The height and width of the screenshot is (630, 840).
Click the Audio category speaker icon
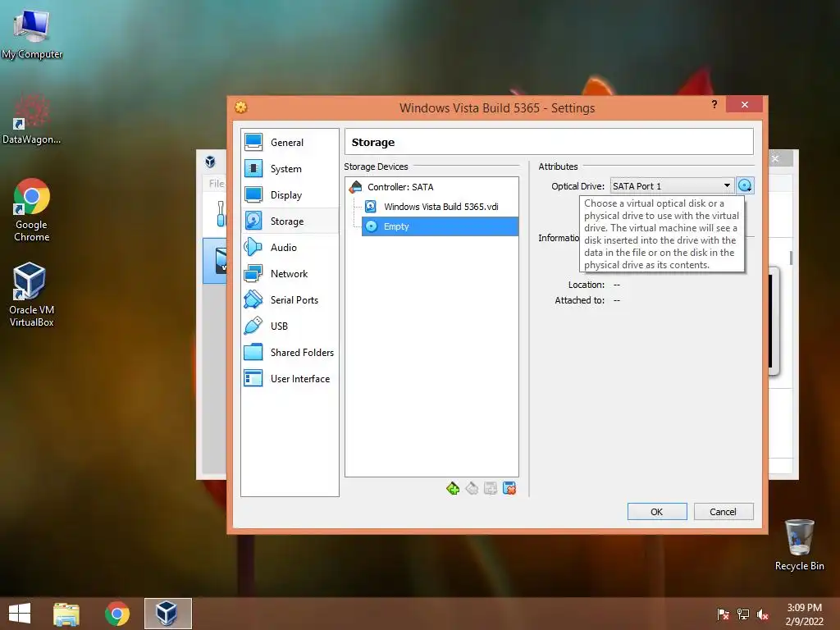coord(253,247)
